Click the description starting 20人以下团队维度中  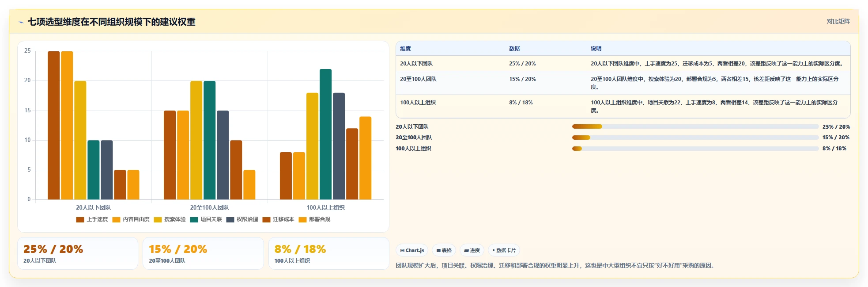(x=718, y=64)
